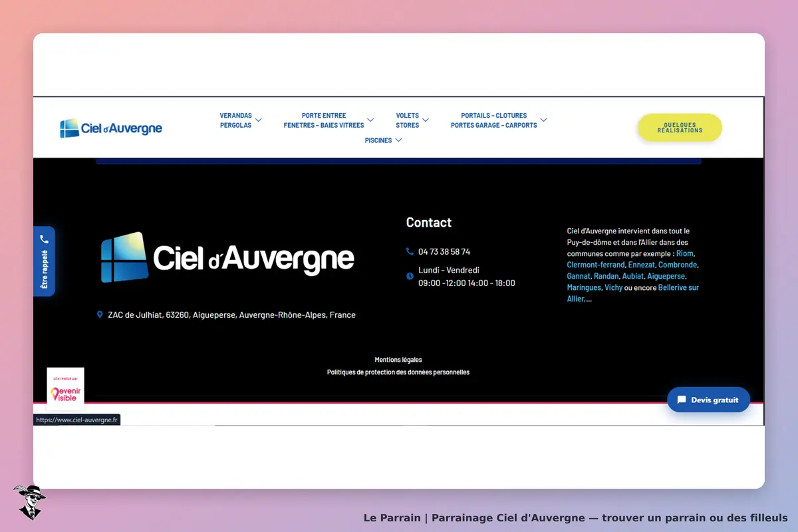Screen dimensions: 798x532
Task: Click the phone icon on Être rappelé tab
Action: coord(44,239)
